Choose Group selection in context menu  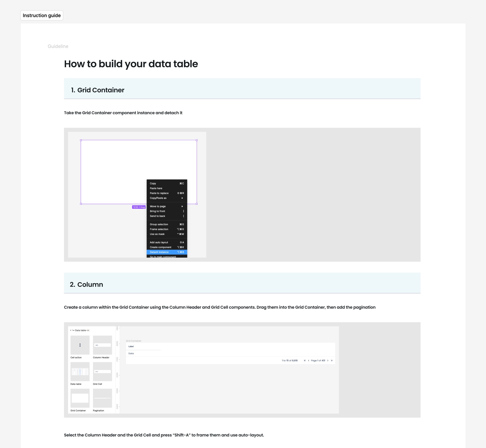point(167,224)
